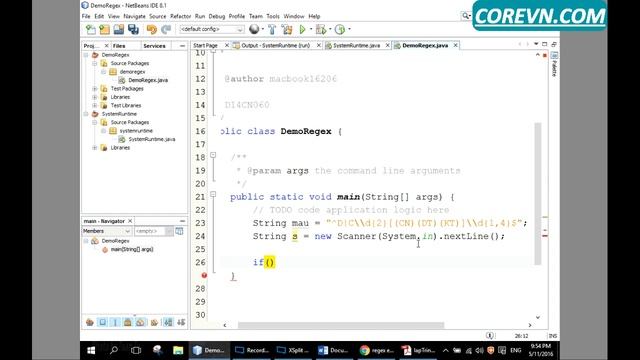Open Profile Project dropdown arrow
This screenshot has height=360, width=640.
[349, 29]
